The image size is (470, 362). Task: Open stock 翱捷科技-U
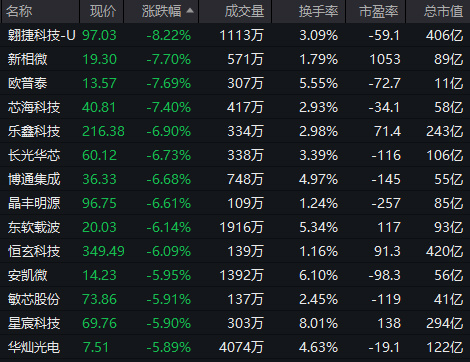click(42, 35)
